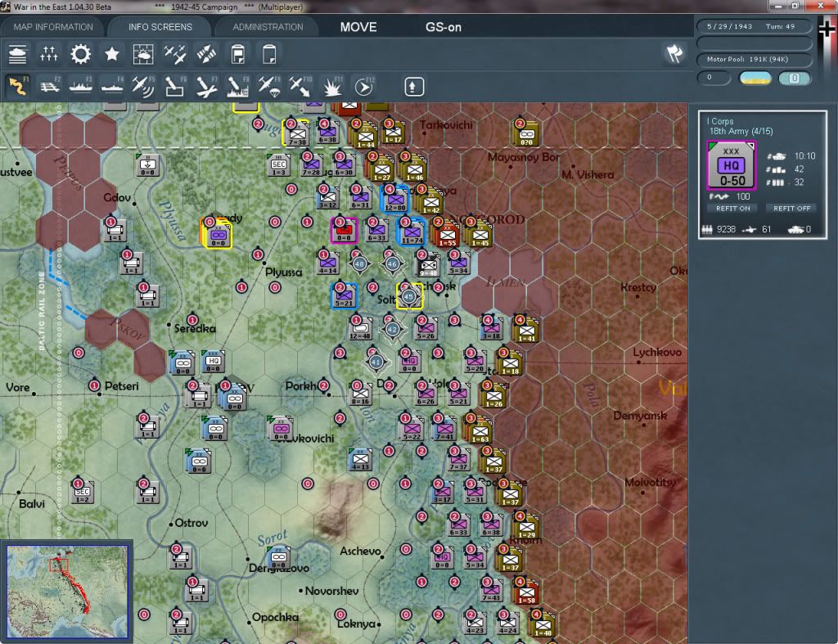Select the 8=16 counter near Porkhov
Screen dimensions: 838x644
click(361, 394)
